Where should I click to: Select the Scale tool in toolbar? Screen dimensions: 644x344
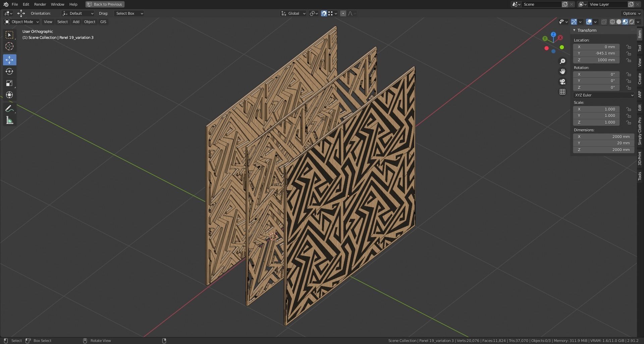click(9, 83)
